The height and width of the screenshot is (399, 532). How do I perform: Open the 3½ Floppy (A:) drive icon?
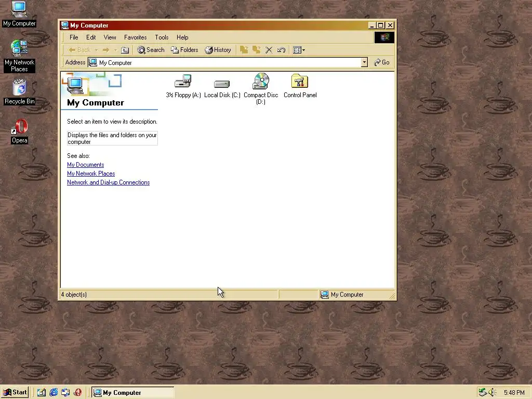click(x=183, y=81)
